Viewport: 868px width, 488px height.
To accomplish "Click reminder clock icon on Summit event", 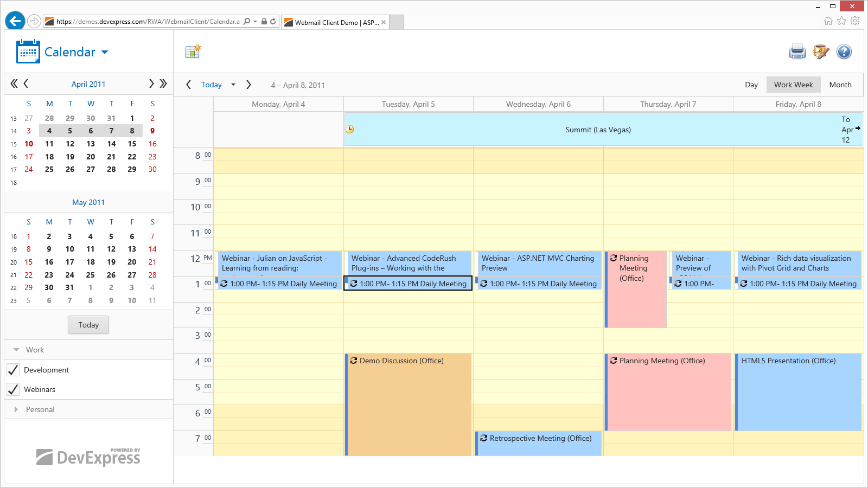I will point(350,129).
